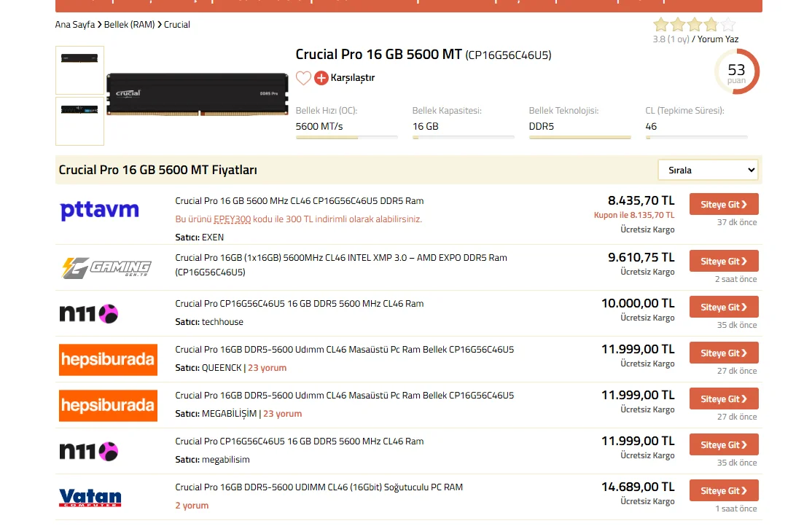Viewport: 812px width, 526px height.
Task: Click the EPEY300 coupon code
Action: [x=232, y=219]
